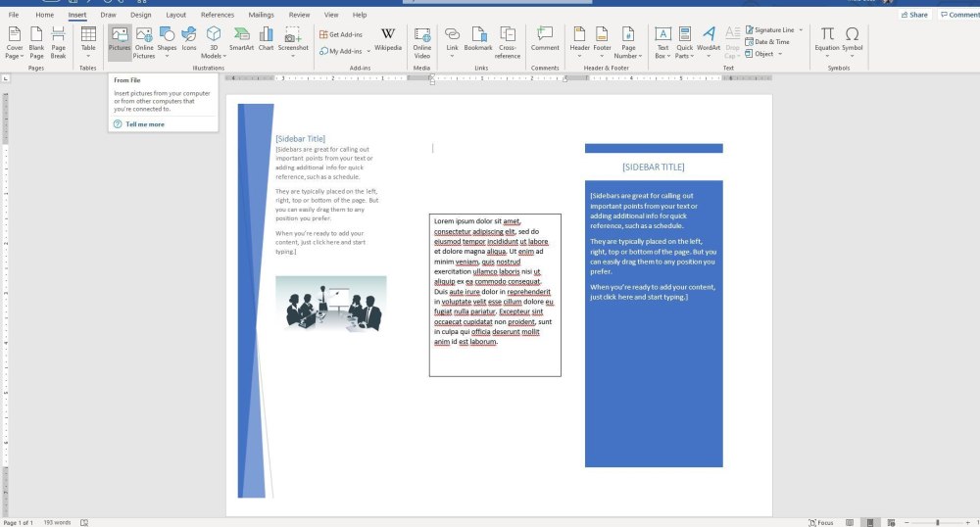Open Online Pictures
This screenshot has height=527, width=980.
[144, 42]
